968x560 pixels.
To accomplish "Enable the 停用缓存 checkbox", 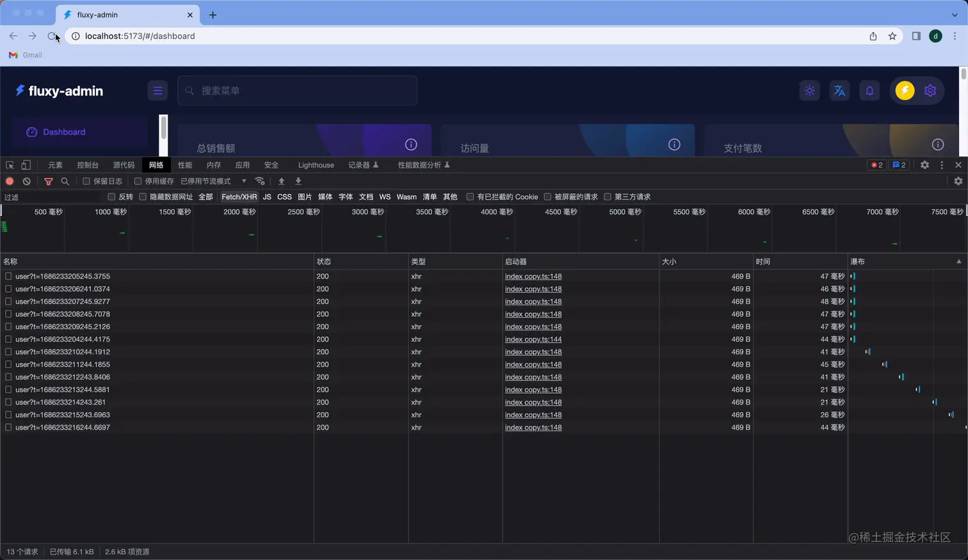I will point(138,181).
